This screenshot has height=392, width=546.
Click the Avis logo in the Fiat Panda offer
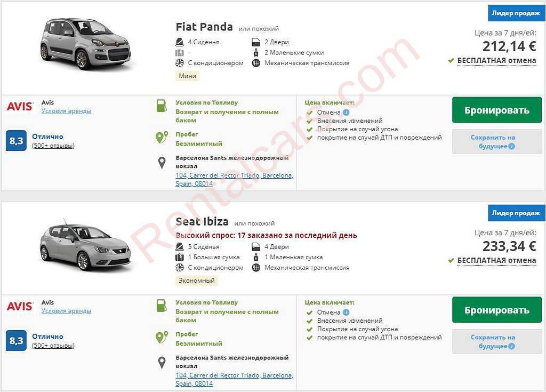point(20,107)
